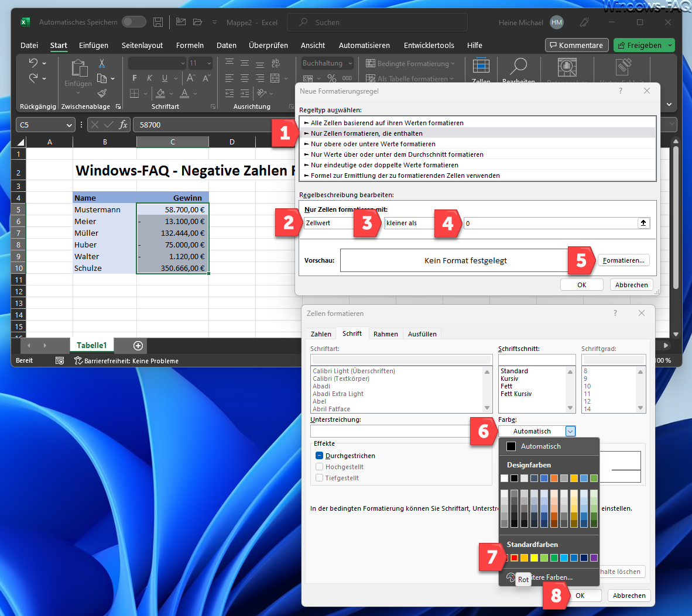Click the Zellen ribbon icon
692x616 pixels.
point(481,67)
